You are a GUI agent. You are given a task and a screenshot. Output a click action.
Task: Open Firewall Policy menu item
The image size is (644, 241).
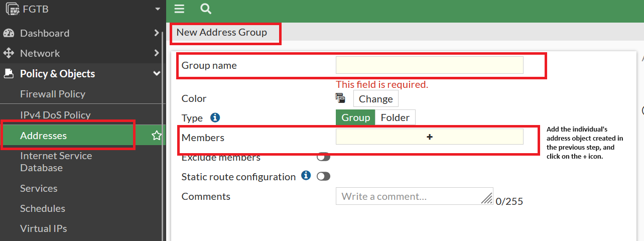click(x=53, y=94)
